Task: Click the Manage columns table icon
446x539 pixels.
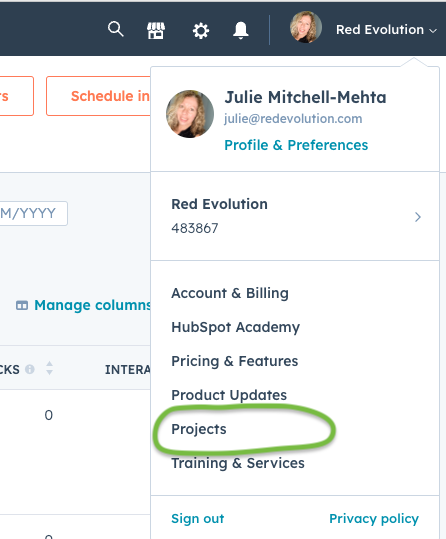Action: pos(22,305)
